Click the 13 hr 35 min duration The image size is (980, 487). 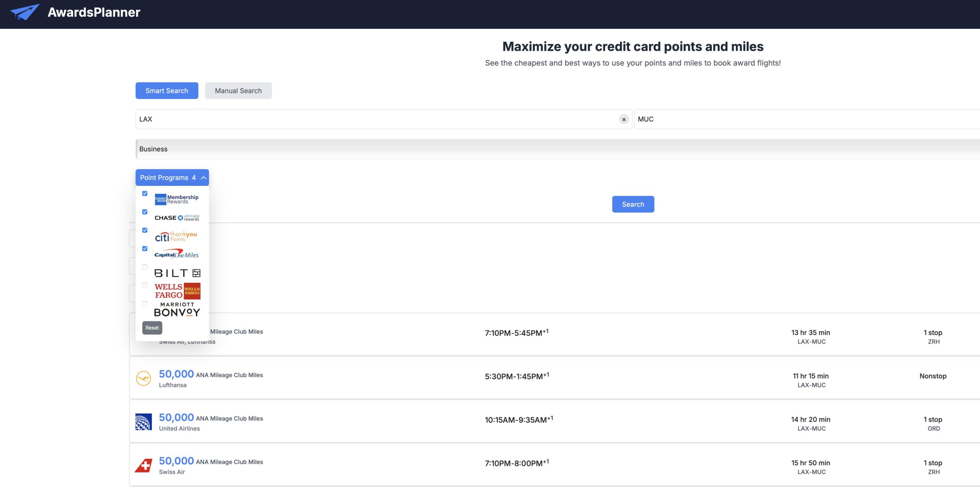(811, 333)
